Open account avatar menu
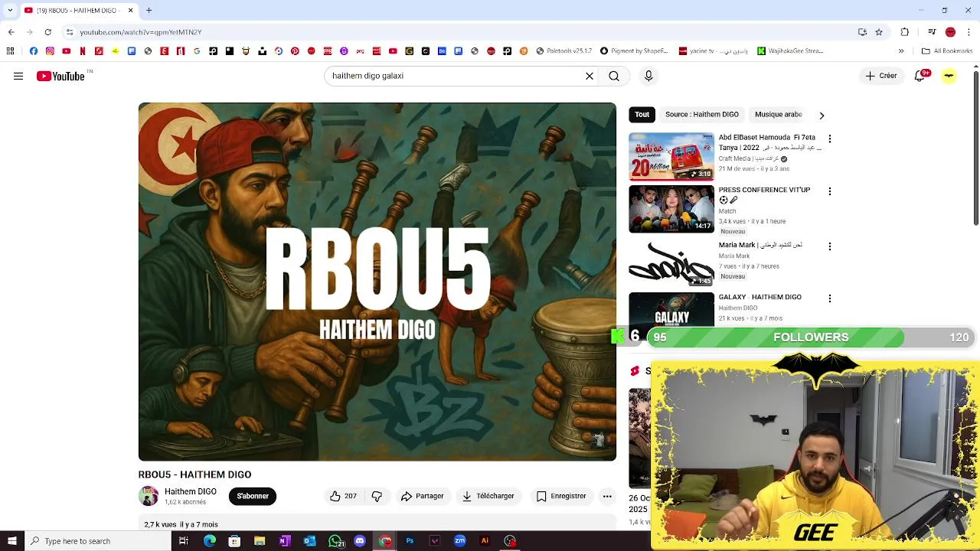 (949, 76)
